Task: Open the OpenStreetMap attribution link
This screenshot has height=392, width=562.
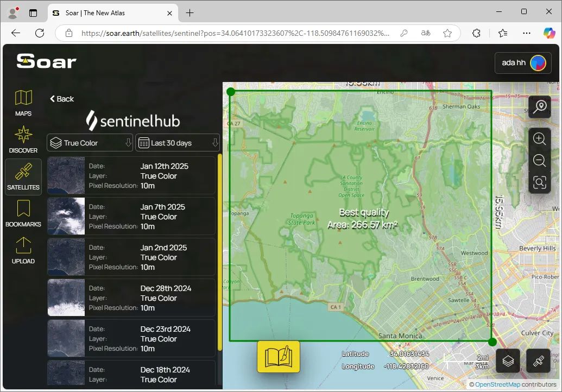Action: coord(497,384)
